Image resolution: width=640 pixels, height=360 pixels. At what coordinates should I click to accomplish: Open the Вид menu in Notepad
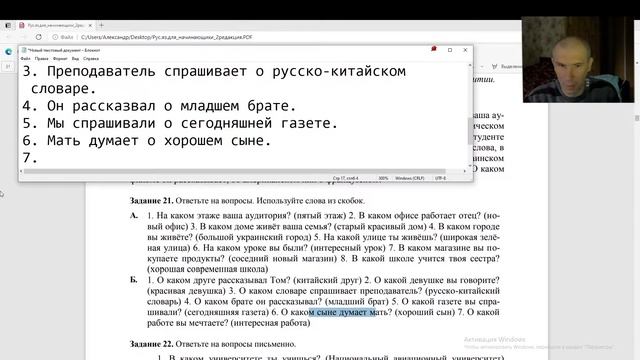(x=76, y=59)
